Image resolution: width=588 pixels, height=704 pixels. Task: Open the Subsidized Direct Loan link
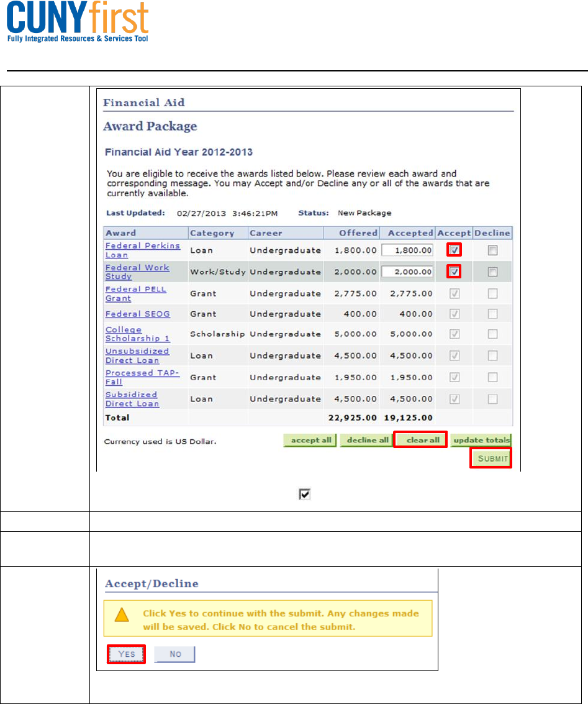click(132, 399)
